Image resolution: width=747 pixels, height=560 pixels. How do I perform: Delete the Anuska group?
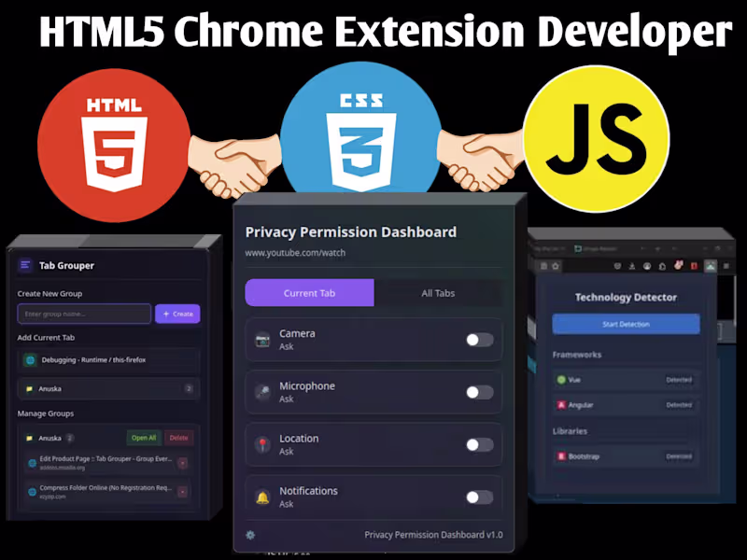pyautogui.click(x=178, y=438)
